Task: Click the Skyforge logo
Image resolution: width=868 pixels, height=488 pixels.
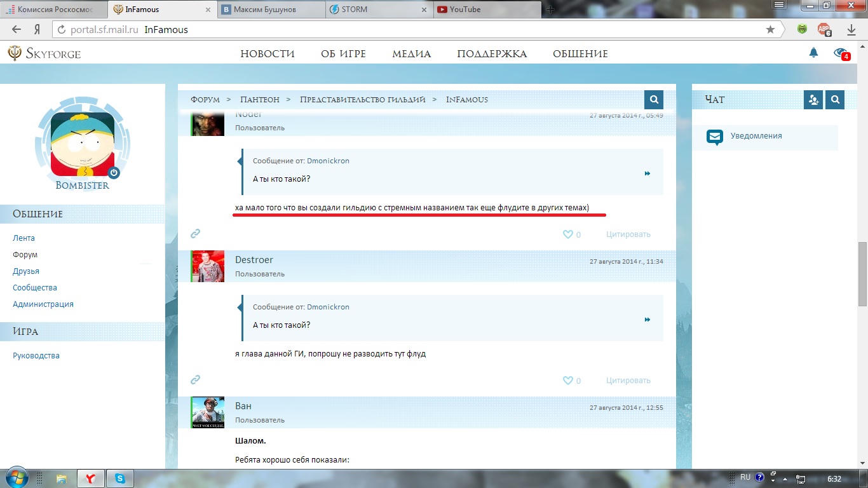Action: pyautogui.click(x=44, y=53)
